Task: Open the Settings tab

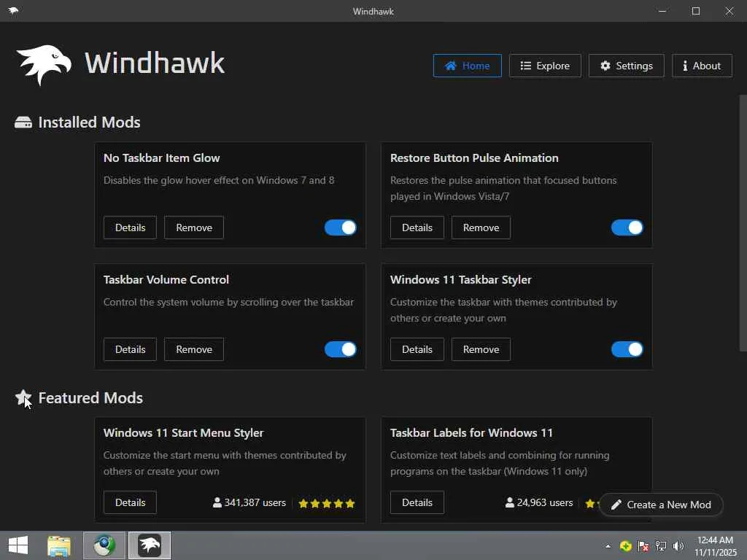Action: point(626,66)
